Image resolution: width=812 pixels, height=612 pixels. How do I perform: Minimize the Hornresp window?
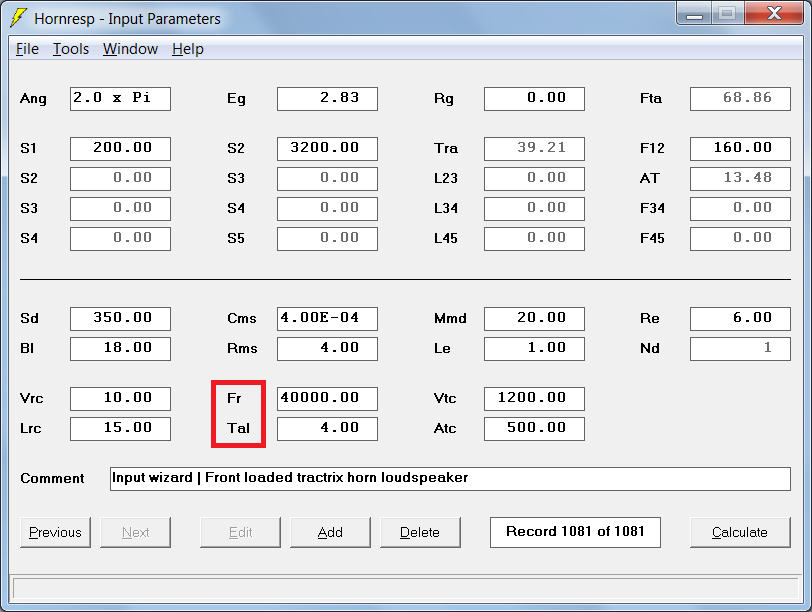pos(694,13)
